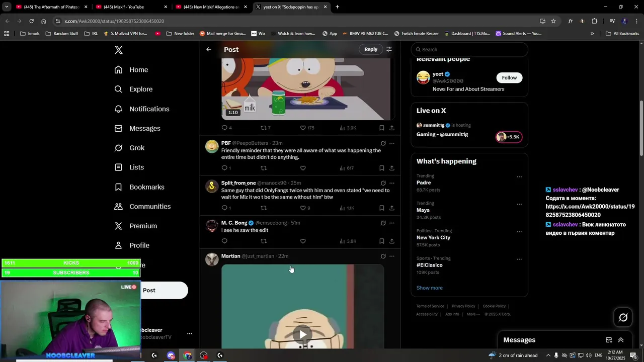Open Messages in the sidebar
Viewport: 644px width, 362px height.
click(137, 128)
